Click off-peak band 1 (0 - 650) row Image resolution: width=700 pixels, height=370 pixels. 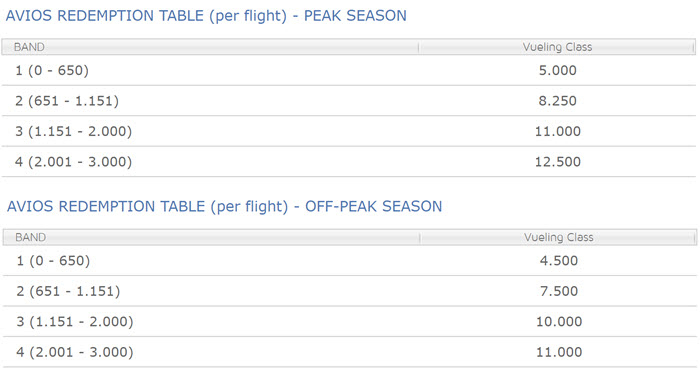click(x=350, y=261)
